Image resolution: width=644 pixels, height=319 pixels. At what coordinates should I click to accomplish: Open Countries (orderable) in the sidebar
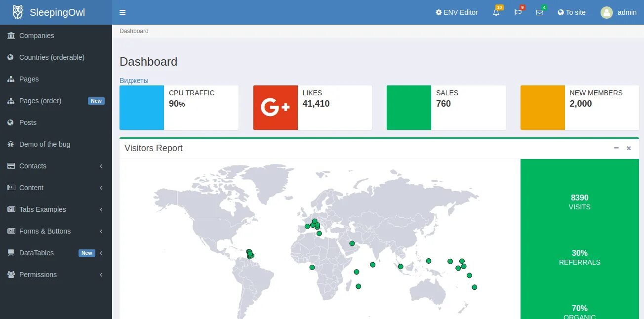(x=52, y=57)
